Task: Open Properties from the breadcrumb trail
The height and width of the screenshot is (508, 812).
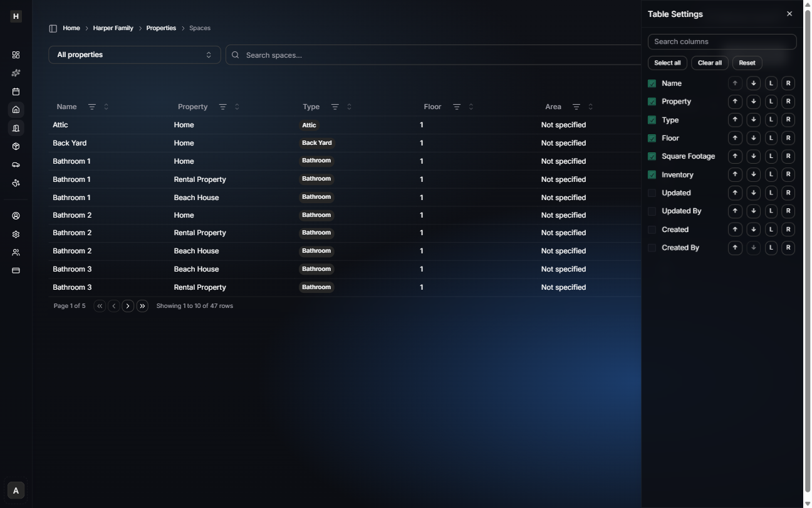Action: tap(161, 28)
